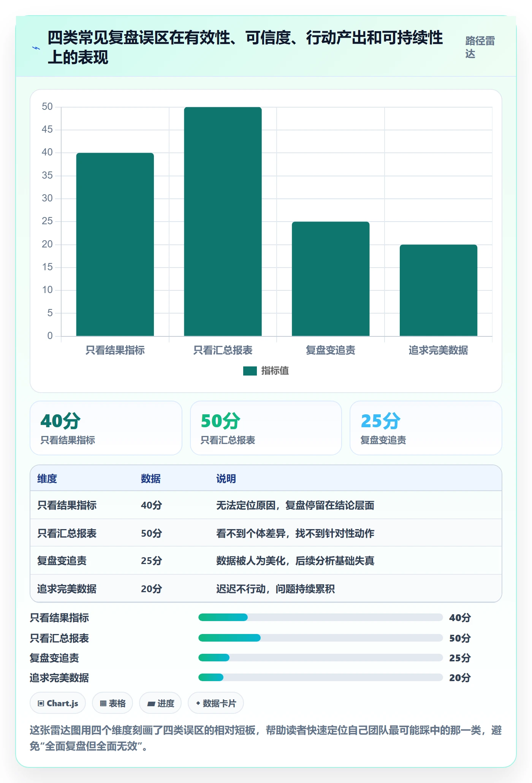
Task: Click the 数据卡片 tag chip
Action: coord(216,703)
